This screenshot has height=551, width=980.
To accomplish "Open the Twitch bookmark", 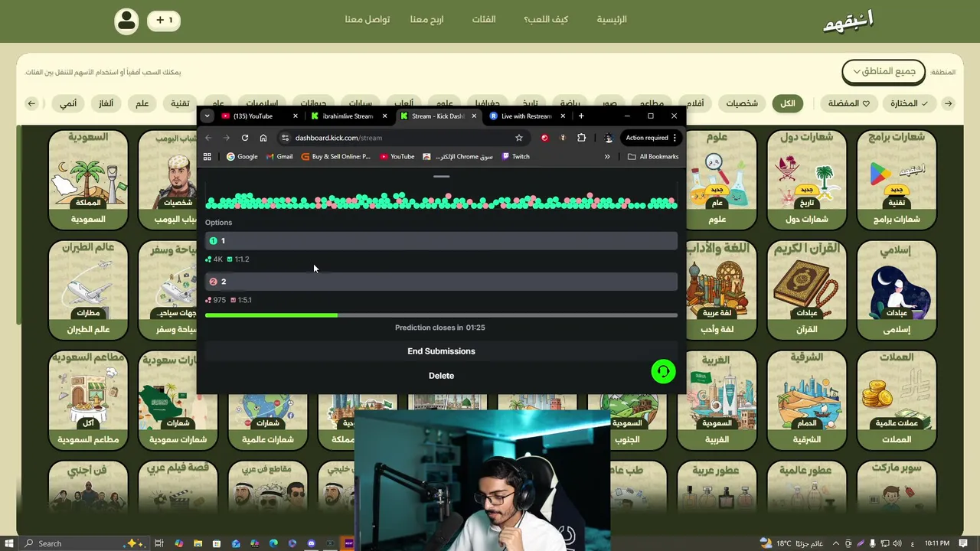I will (x=516, y=156).
